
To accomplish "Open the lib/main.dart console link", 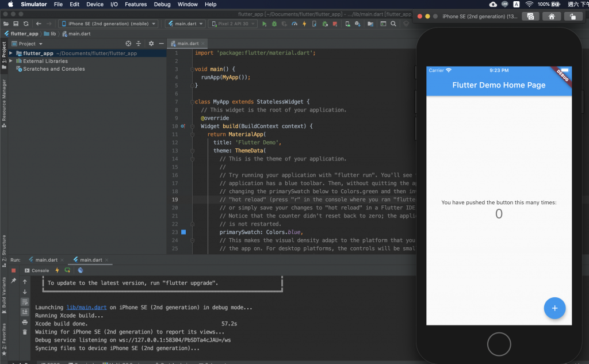I will [86, 307].
